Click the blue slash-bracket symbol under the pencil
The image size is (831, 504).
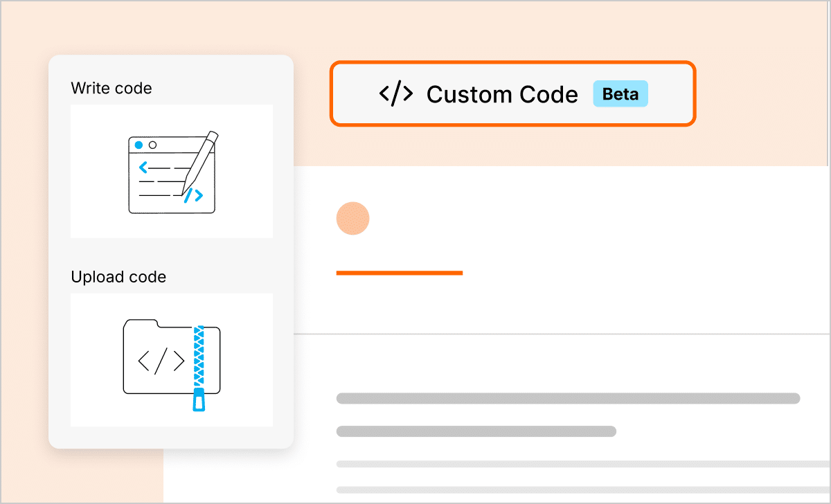[x=194, y=196]
